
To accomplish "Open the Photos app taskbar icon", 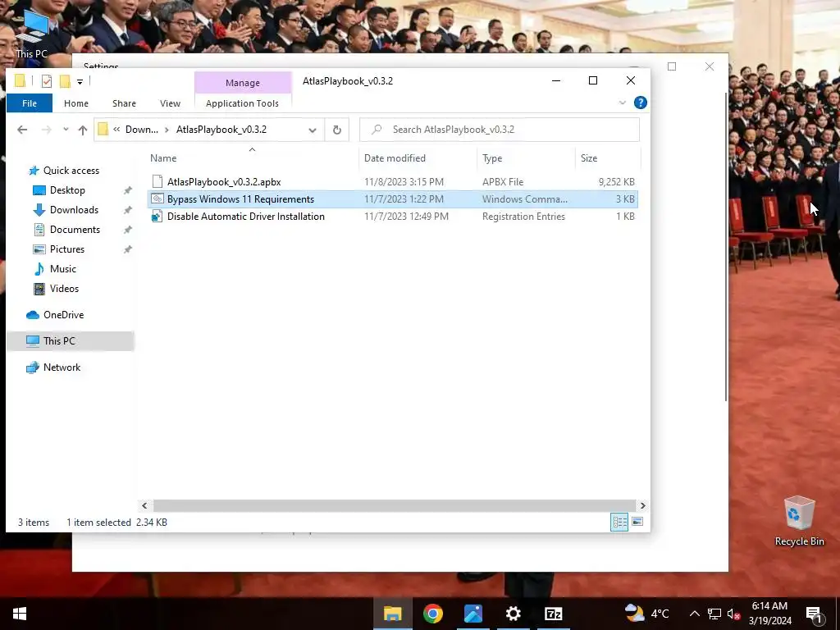I will coord(473,614).
